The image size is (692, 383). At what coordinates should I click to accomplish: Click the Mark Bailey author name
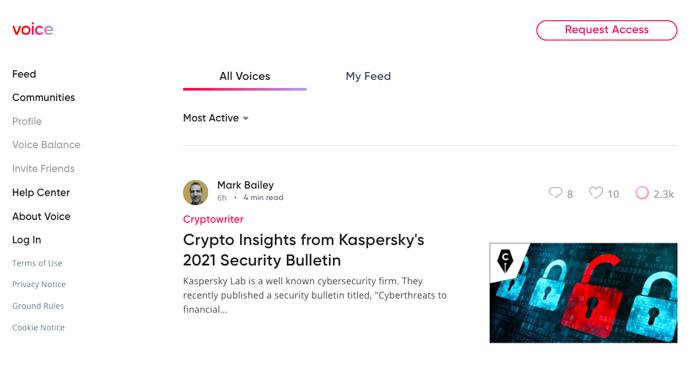point(245,185)
